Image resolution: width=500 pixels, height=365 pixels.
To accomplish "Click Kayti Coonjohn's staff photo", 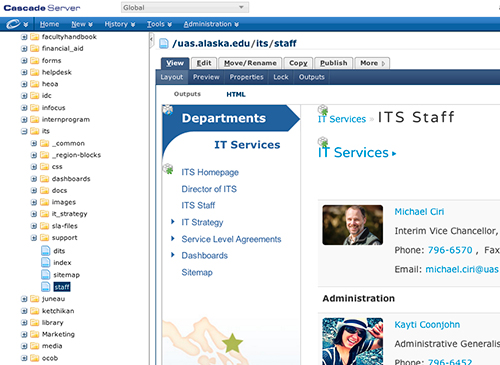I will click(352, 341).
